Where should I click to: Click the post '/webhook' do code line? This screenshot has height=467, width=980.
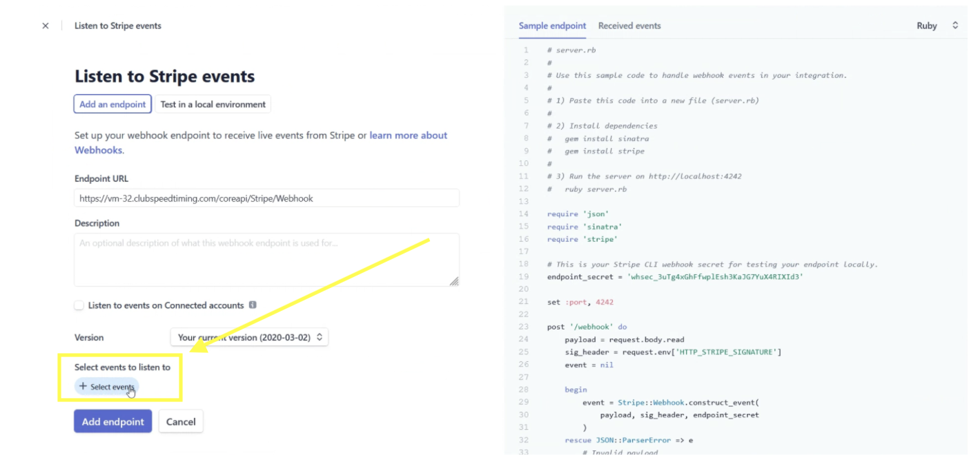587,327
